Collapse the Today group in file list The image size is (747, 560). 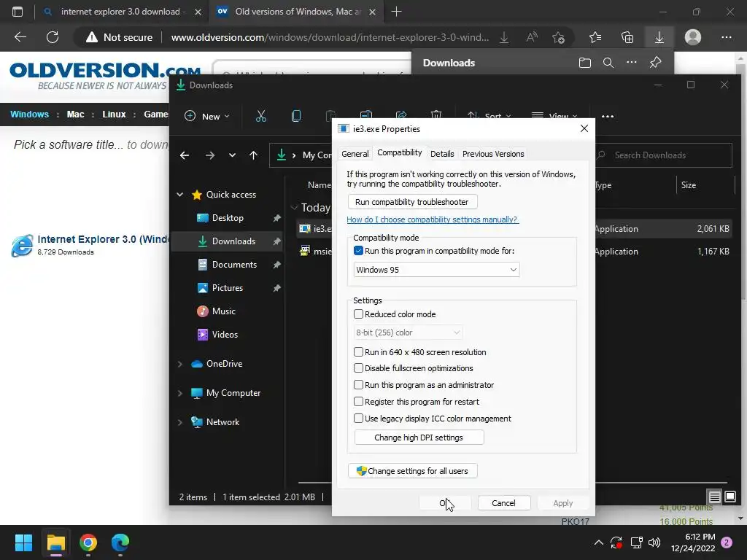point(295,207)
